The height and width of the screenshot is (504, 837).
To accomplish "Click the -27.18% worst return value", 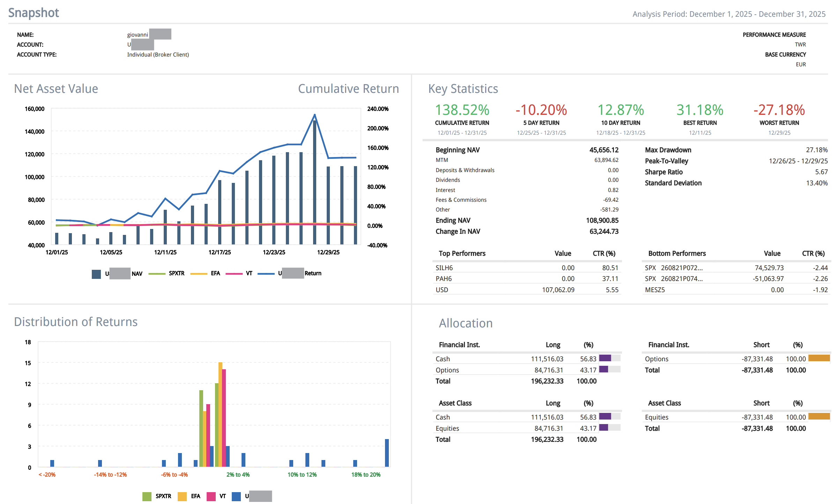I will click(x=779, y=110).
